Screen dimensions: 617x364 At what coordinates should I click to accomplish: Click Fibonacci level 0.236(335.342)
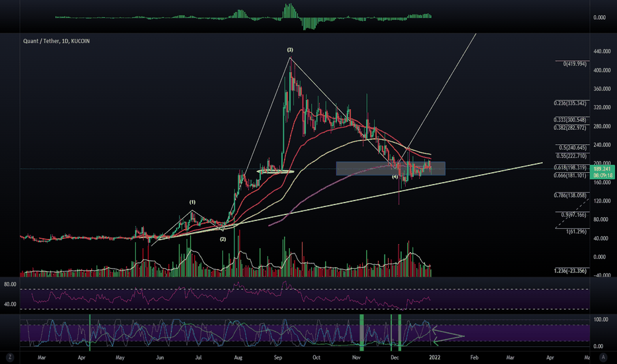click(x=570, y=103)
